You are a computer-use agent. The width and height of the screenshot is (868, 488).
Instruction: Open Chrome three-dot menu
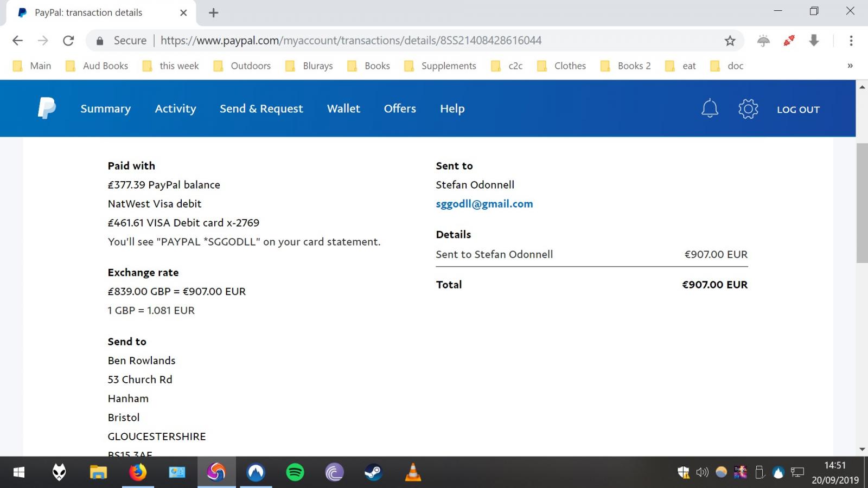pos(851,41)
